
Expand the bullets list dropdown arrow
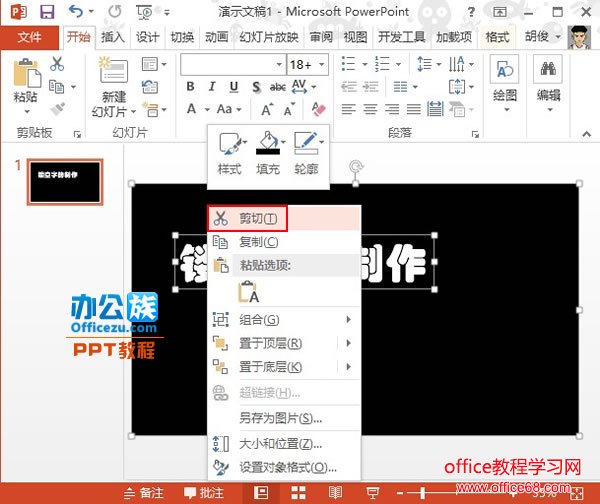click(365, 64)
